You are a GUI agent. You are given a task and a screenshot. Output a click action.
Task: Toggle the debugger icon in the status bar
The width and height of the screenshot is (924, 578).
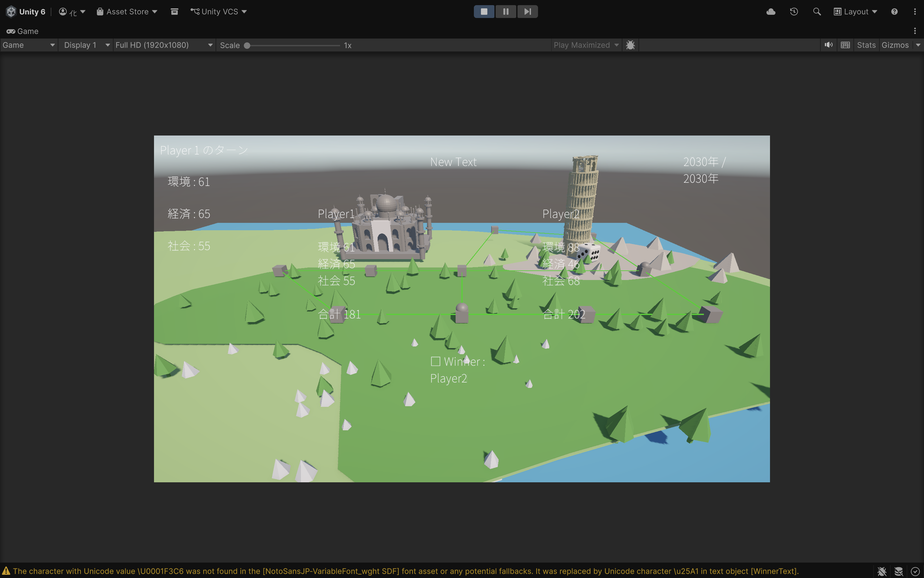coord(882,571)
